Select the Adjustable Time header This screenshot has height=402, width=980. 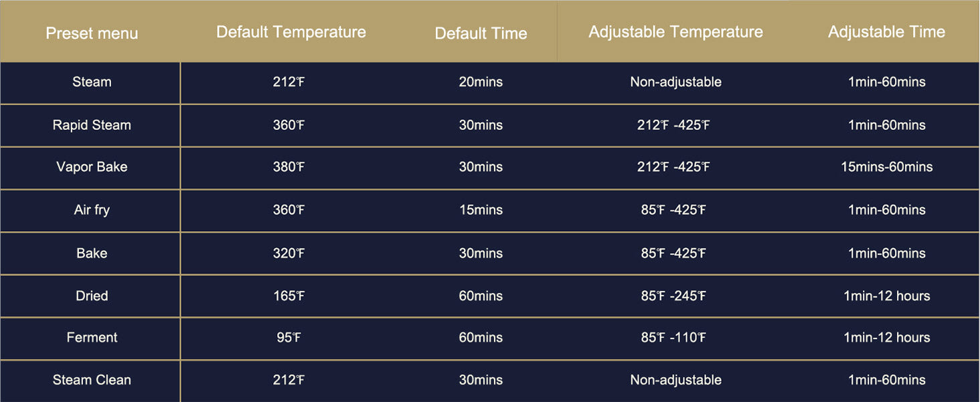(886, 31)
